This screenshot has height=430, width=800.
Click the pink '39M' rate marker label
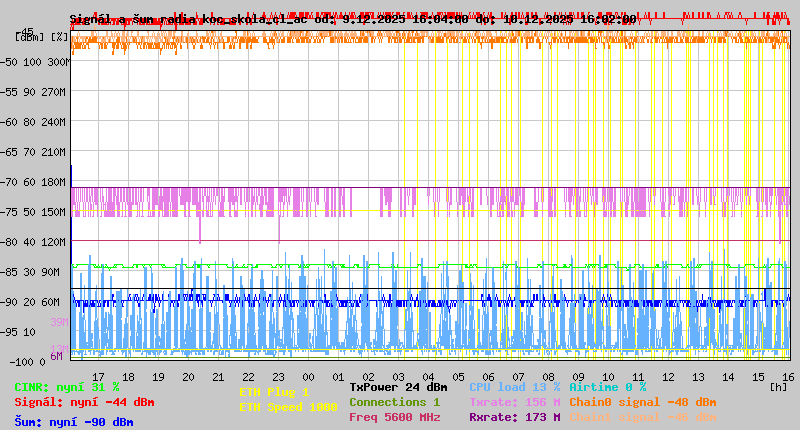(59, 322)
